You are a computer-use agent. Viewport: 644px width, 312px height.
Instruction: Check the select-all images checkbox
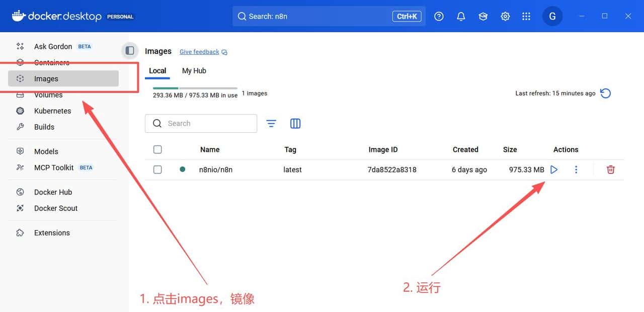(157, 149)
